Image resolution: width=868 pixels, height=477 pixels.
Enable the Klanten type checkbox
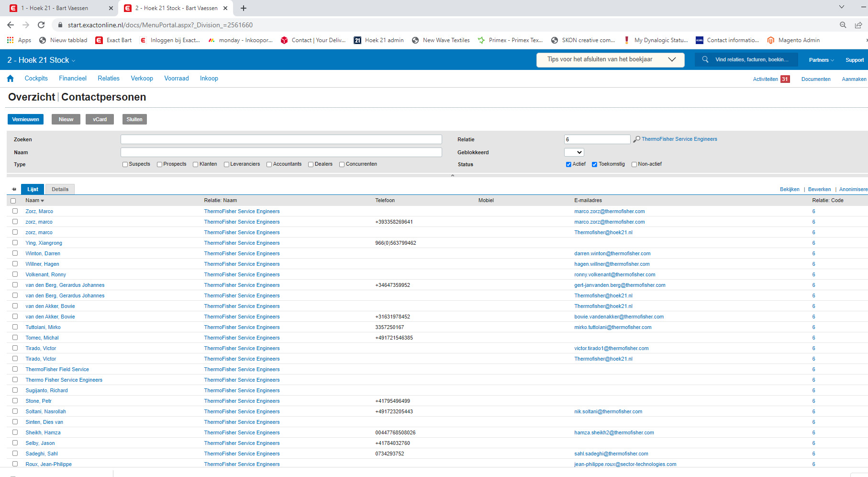(x=196, y=164)
